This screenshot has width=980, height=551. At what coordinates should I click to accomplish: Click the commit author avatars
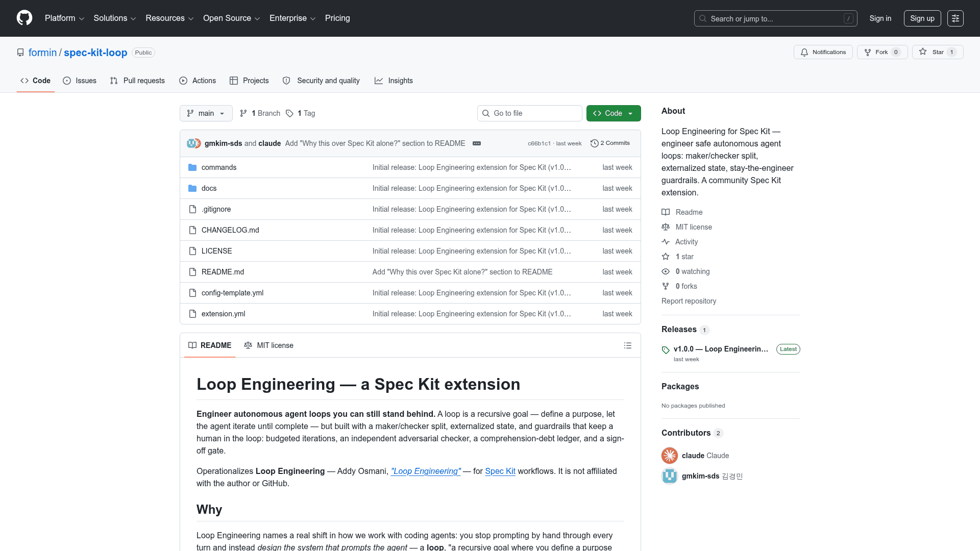(194, 143)
